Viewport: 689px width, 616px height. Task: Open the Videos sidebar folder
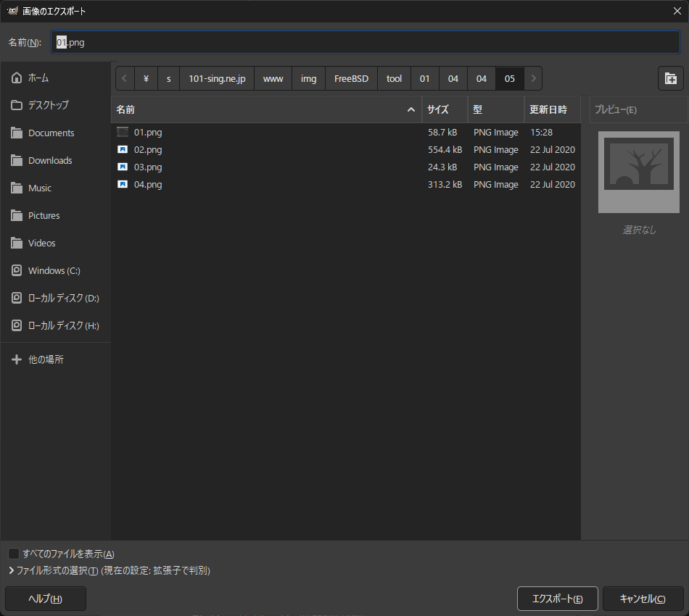[55, 243]
